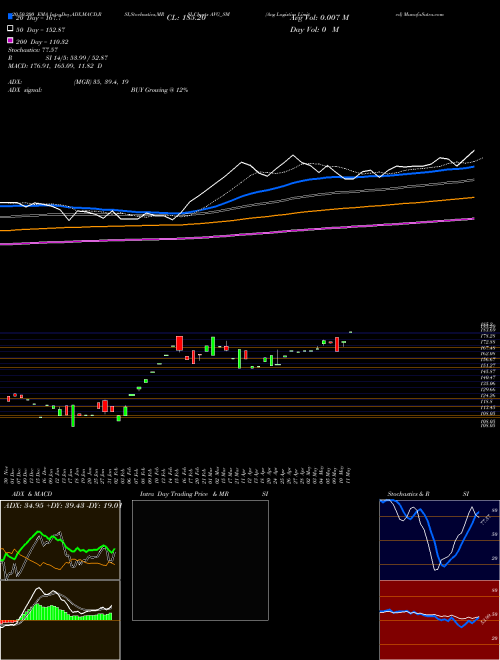Click the empty Intra Day Trading chart box

(200, 560)
